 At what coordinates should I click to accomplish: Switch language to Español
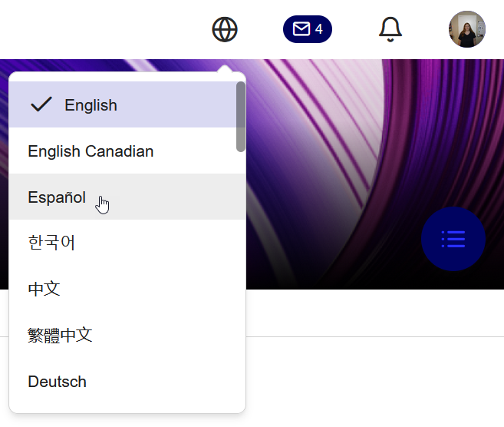127,197
